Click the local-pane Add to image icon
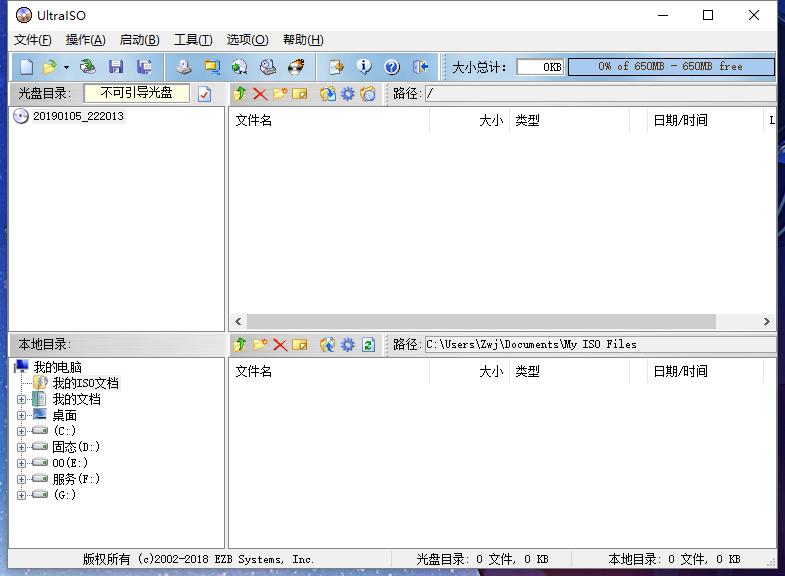The width and height of the screenshot is (785, 576). coord(327,344)
